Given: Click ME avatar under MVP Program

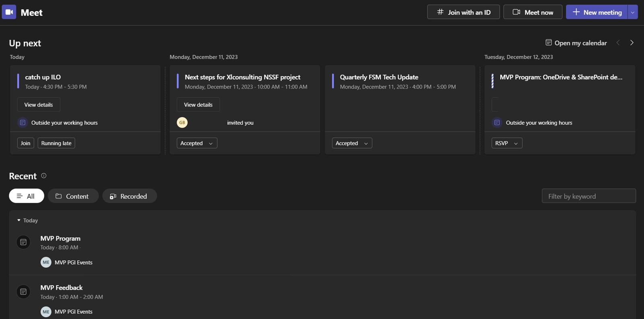Looking at the screenshot, I should point(46,262).
